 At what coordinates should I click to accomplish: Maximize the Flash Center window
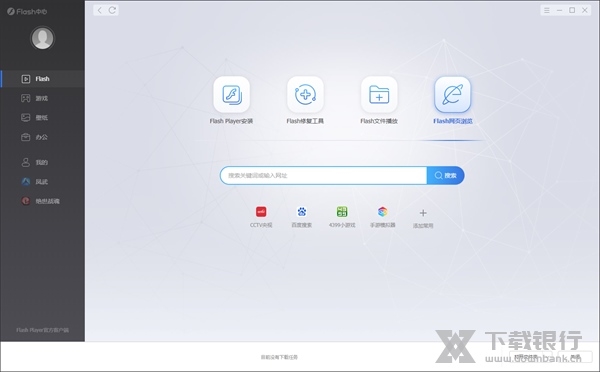click(x=572, y=10)
